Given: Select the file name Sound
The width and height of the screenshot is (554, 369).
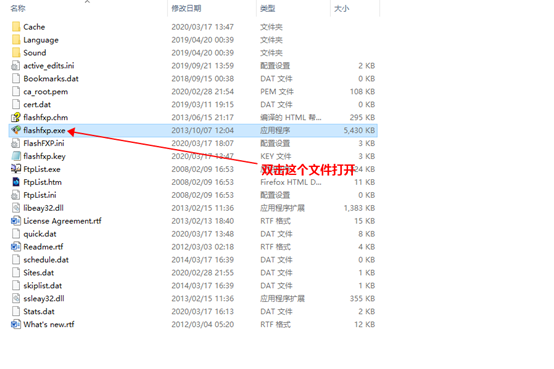Looking at the screenshot, I should pos(35,53).
